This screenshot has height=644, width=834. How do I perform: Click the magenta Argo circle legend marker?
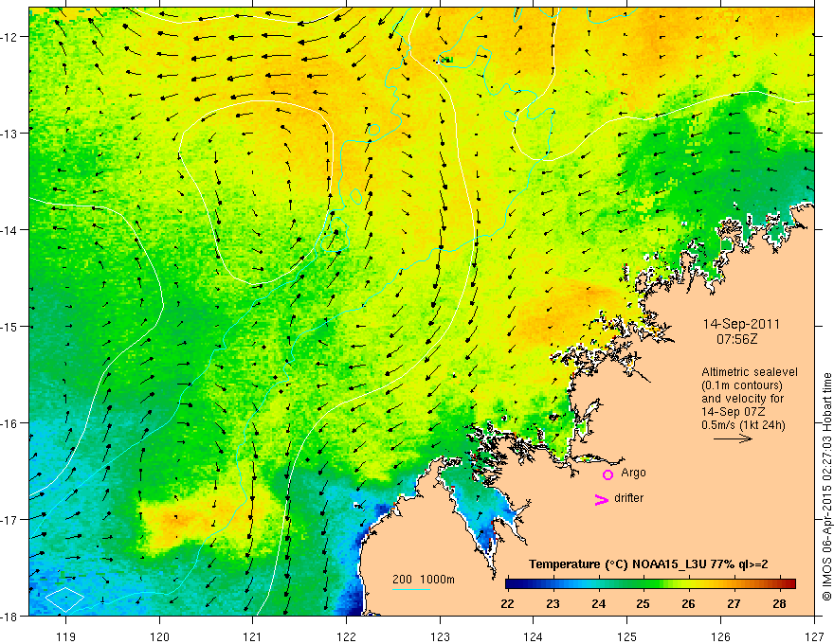[x=607, y=474]
